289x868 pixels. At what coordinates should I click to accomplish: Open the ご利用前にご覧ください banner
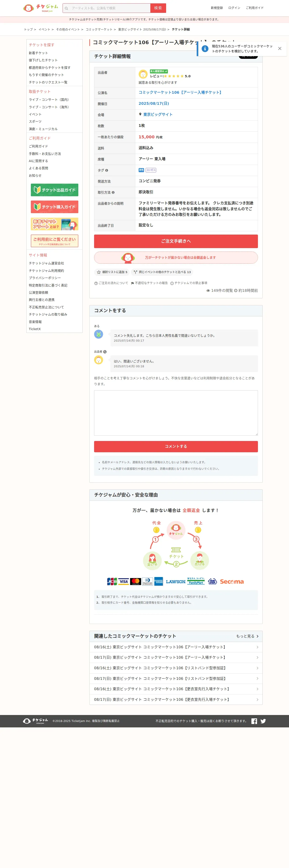point(54,241)
